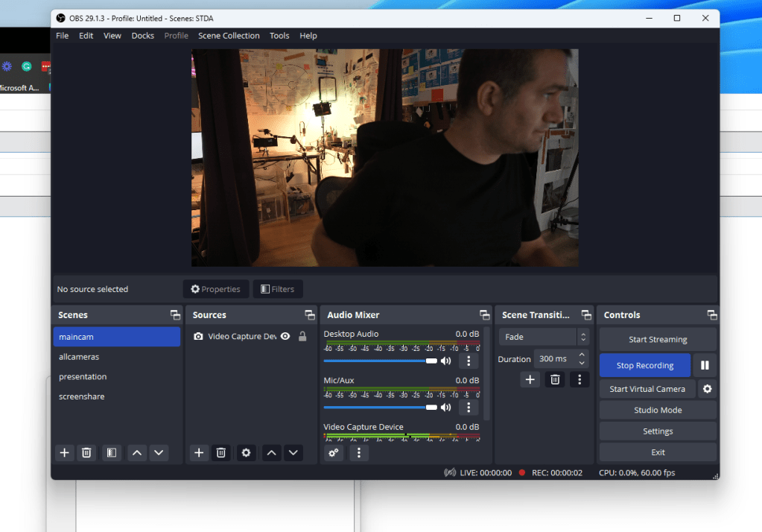762x532 pixels.
Task: Open Desktop Audio three-dot options
Action: [x=469, y=361]
